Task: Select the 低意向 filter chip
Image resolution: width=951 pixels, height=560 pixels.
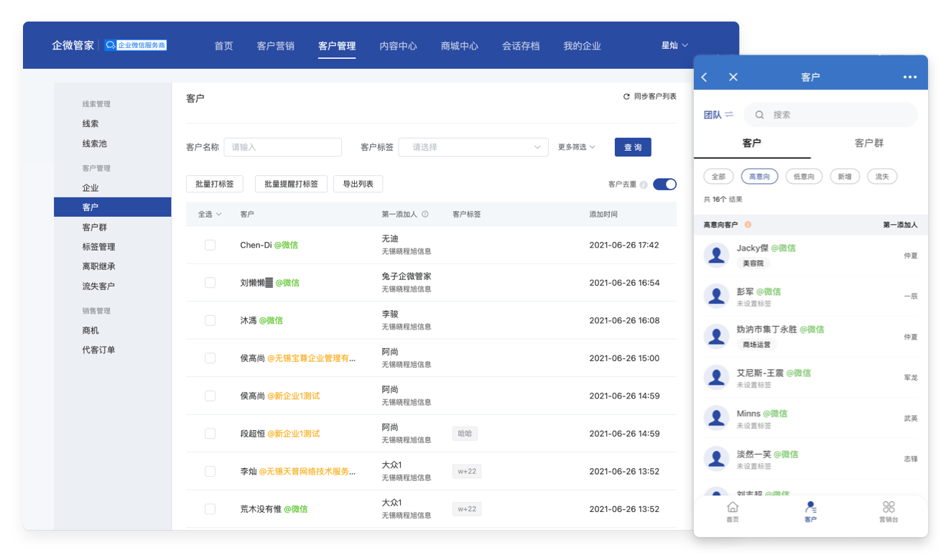Action: (804, 177)
